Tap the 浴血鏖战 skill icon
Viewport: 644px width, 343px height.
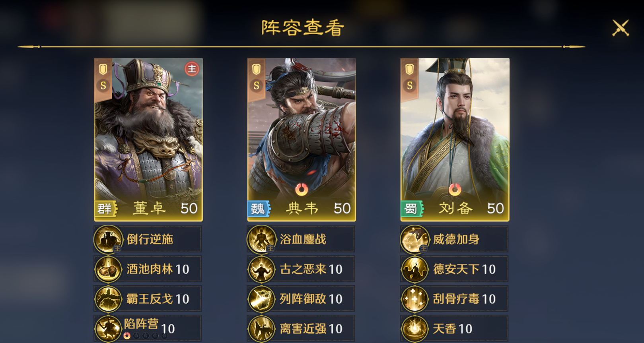pyautogui.click(x=261, y=239)
